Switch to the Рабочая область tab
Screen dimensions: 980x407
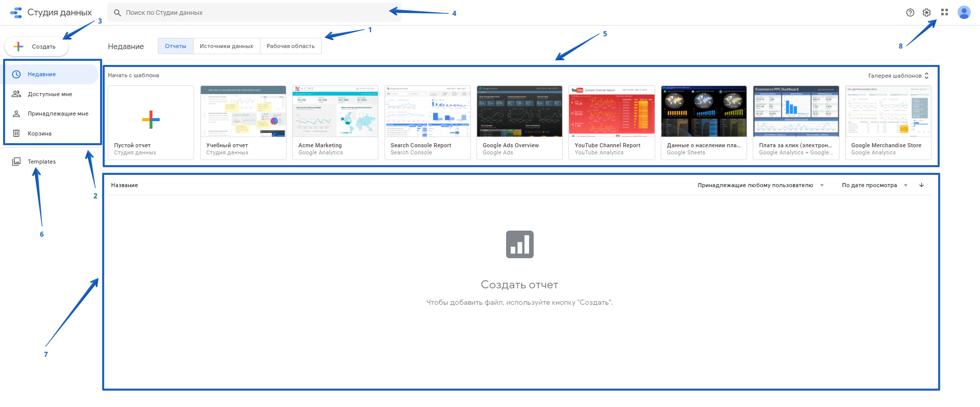tap(291, 46)
